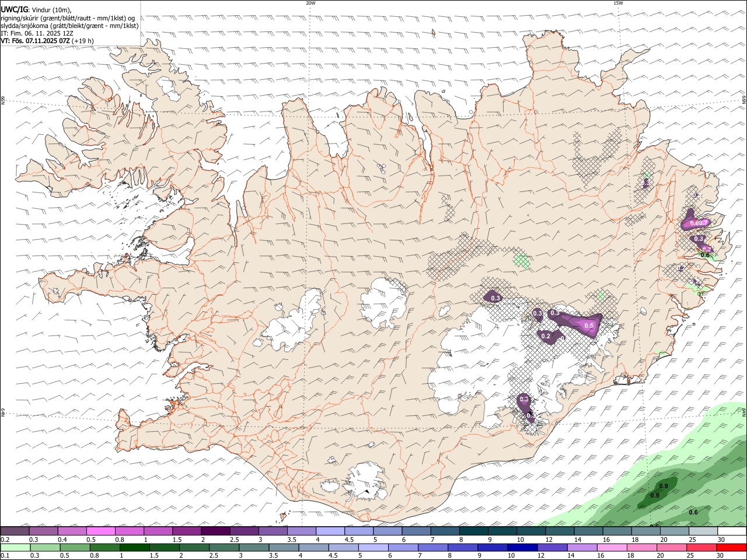Click the large white Vatnajökull glacier area
Screen dimensions: 747x560
point(484,362)
